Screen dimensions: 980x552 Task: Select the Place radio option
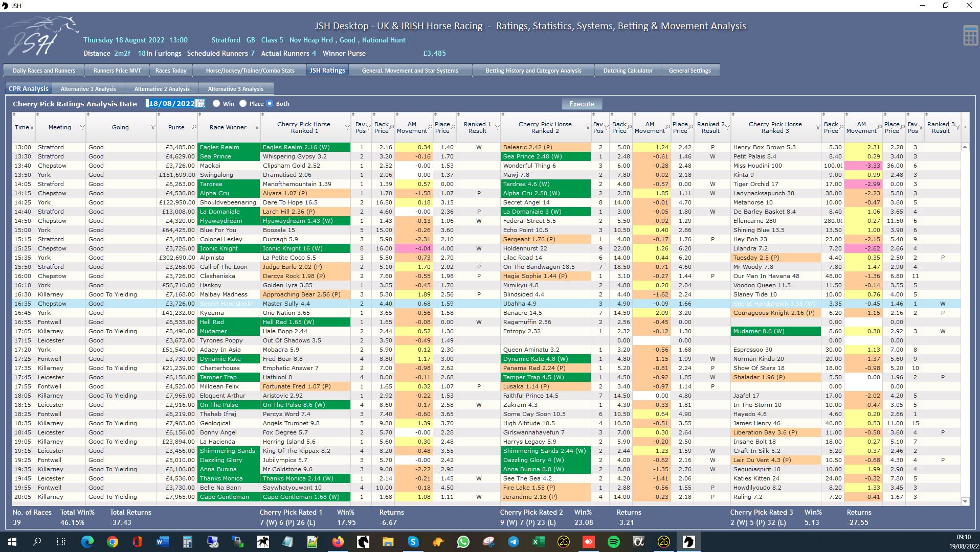click(243, 103)
